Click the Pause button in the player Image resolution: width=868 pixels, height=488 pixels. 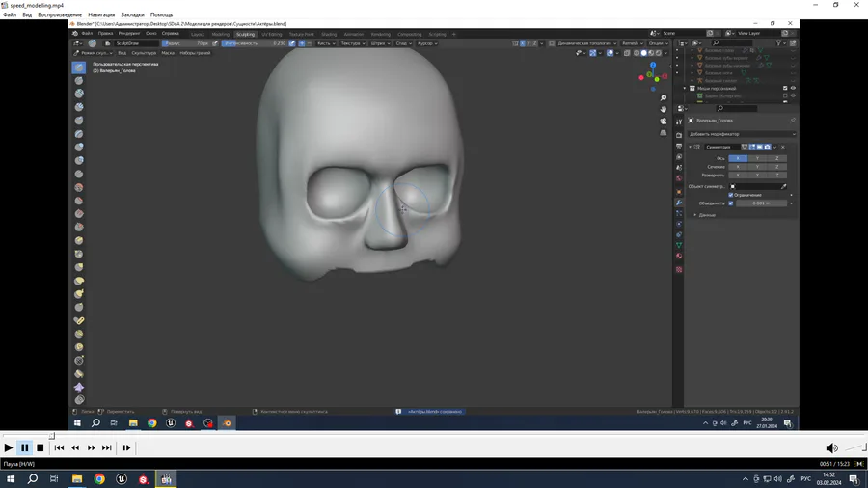pyautogui.click(x=25, y=447)
